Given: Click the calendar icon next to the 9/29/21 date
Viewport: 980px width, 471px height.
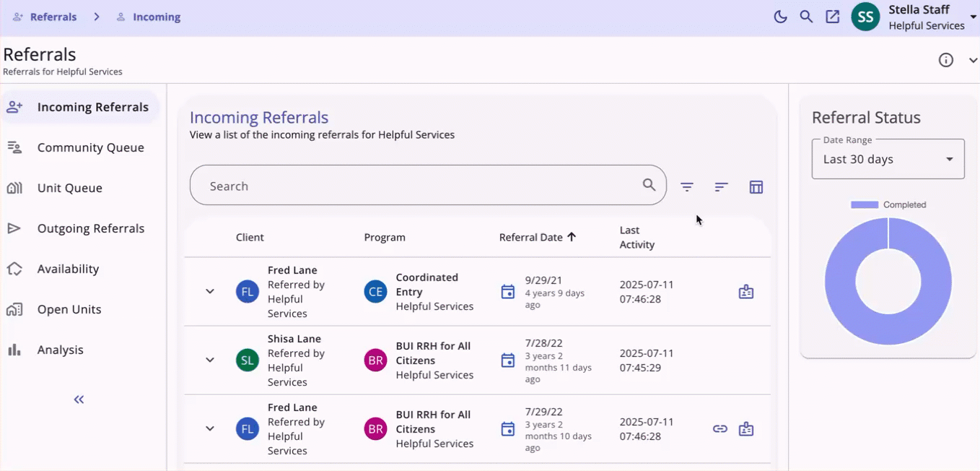Looking at the screenshot, I should (507, 288).
